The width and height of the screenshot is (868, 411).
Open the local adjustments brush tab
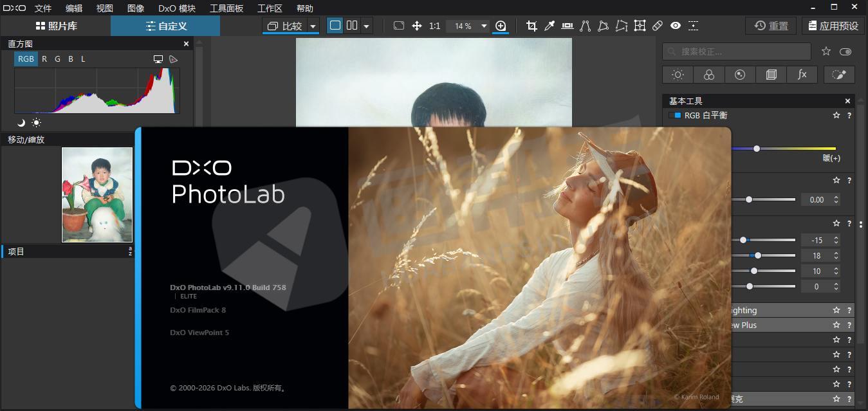click(839, 75)
